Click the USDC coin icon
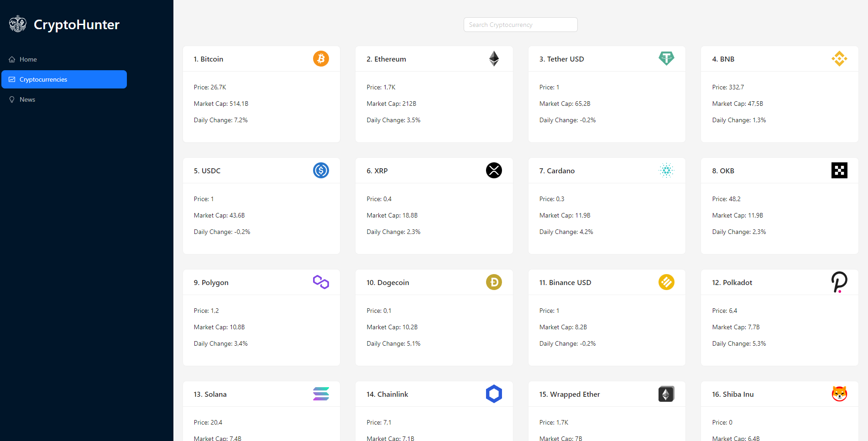 321,170
